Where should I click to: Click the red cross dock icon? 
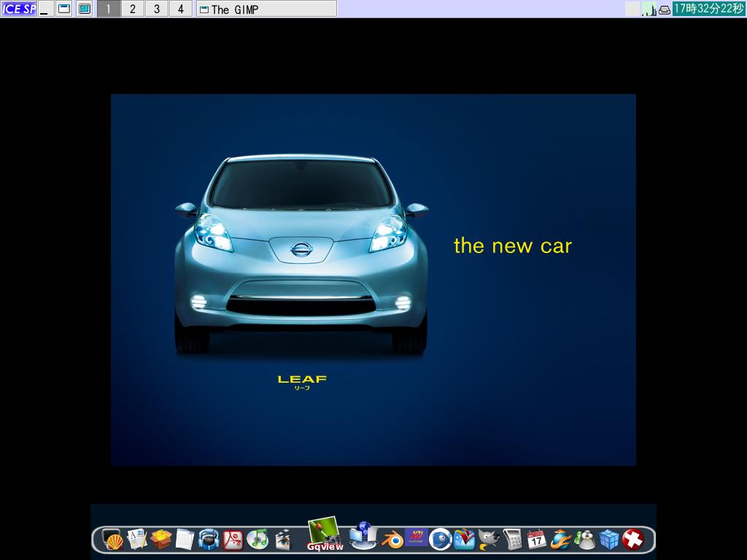pos(632,541)
